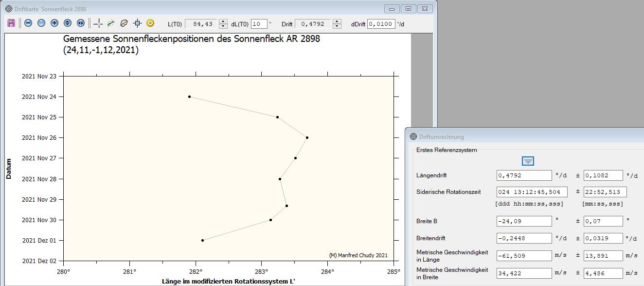Click the Breite B value field
The width and height of the screenshot is (644, 286).
coord(524,221)
